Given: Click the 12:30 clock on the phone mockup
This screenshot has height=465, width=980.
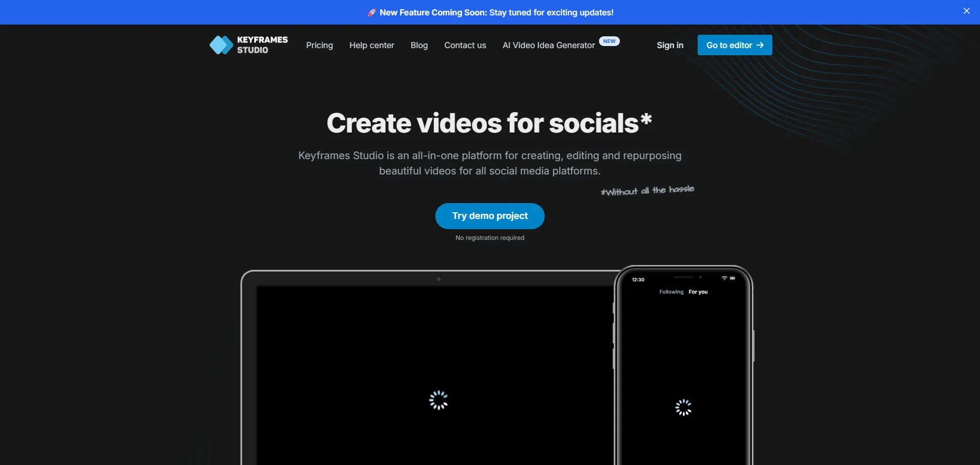Looking at the screenshot, I should [x=638, y=280].
